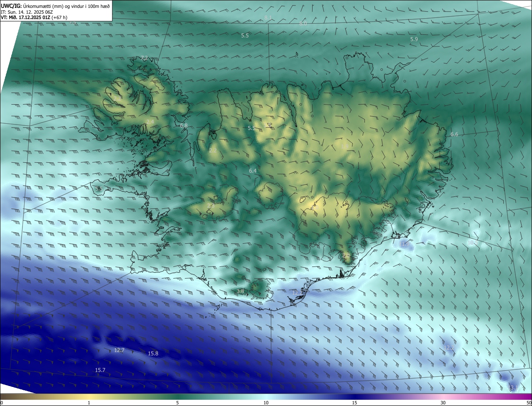
Task: Click the 3.8 value label near the south coast
Action: tap(240, 291)
